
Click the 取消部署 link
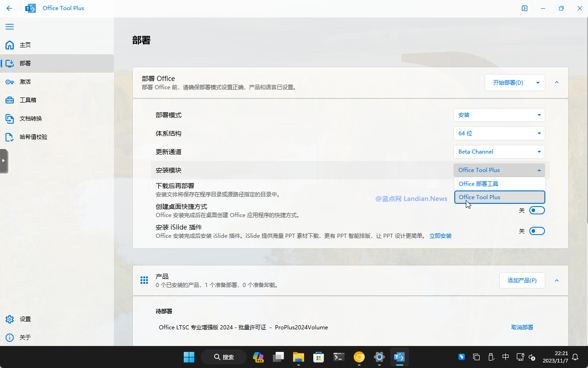[522, 328]
